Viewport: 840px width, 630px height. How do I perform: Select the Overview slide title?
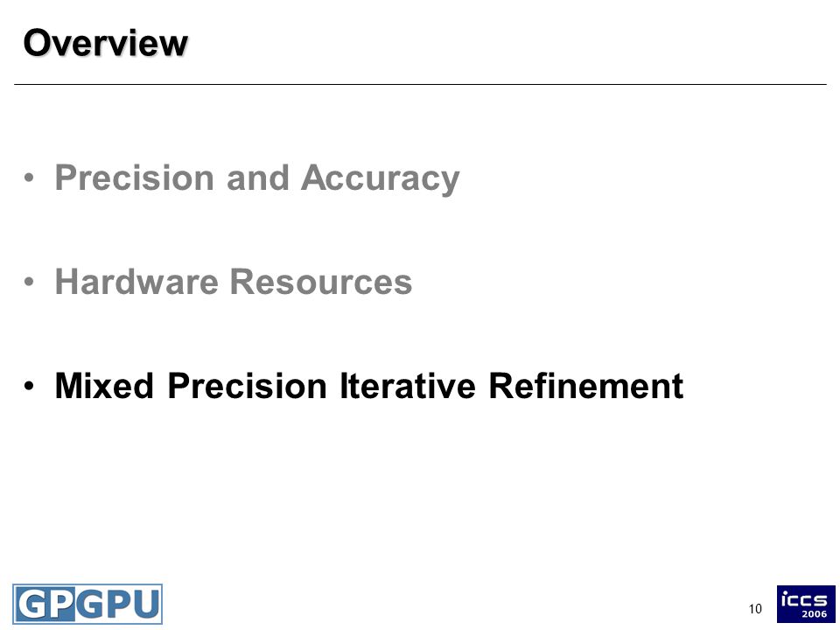point(106,42)
